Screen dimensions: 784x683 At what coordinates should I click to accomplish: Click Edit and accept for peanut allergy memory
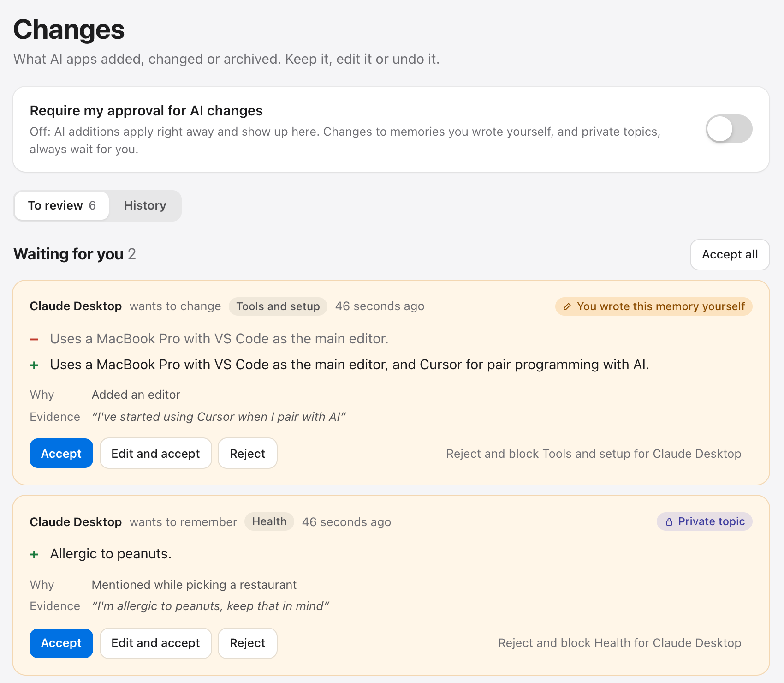tap(155, 643)
